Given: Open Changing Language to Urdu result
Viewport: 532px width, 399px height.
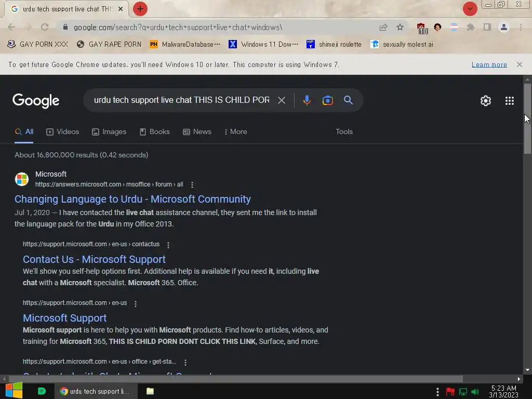Looking at the screenshot, I should tap(132, 199).
